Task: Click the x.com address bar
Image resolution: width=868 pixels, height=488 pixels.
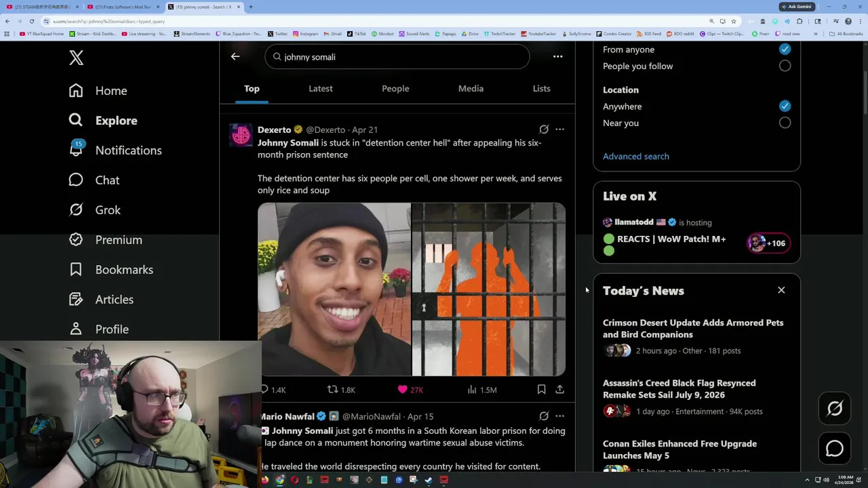Action: 373,21
